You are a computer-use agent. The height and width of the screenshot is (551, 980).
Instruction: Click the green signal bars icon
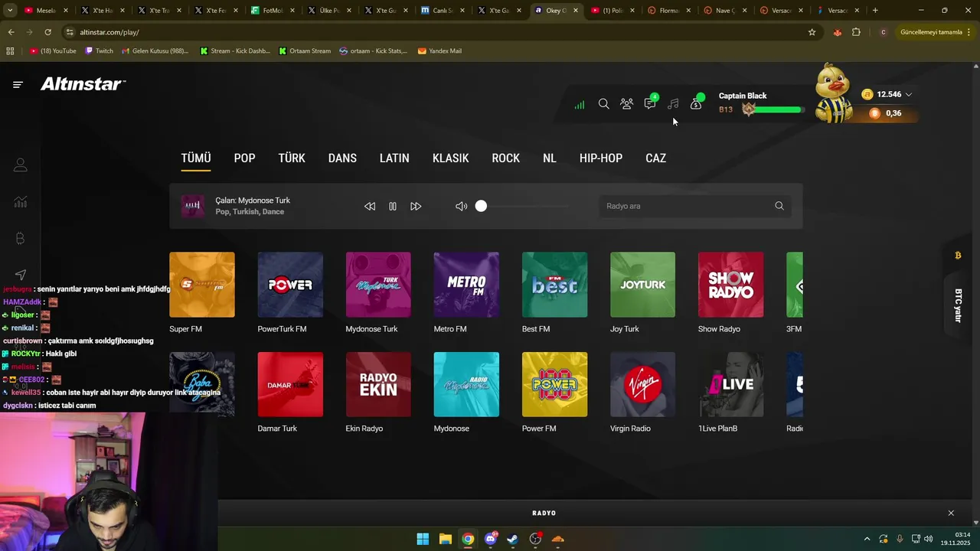580,105
